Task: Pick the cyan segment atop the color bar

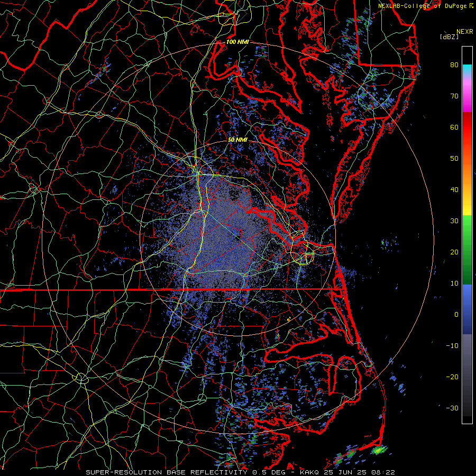Action: coord(467,69)
